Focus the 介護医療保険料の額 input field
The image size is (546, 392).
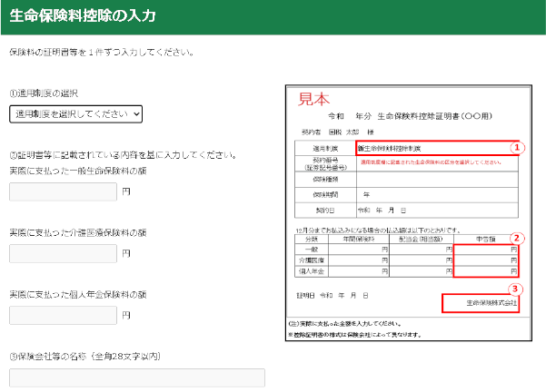tap(63, 253)
